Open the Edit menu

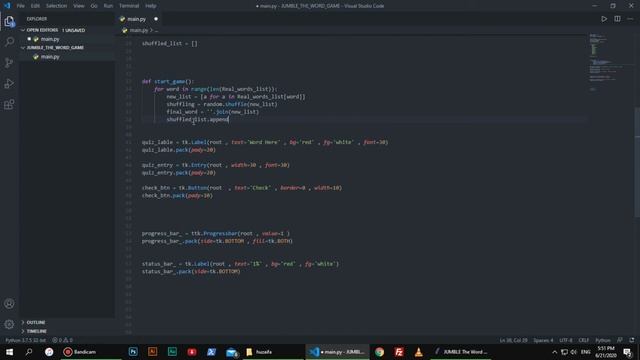[36, 6]
